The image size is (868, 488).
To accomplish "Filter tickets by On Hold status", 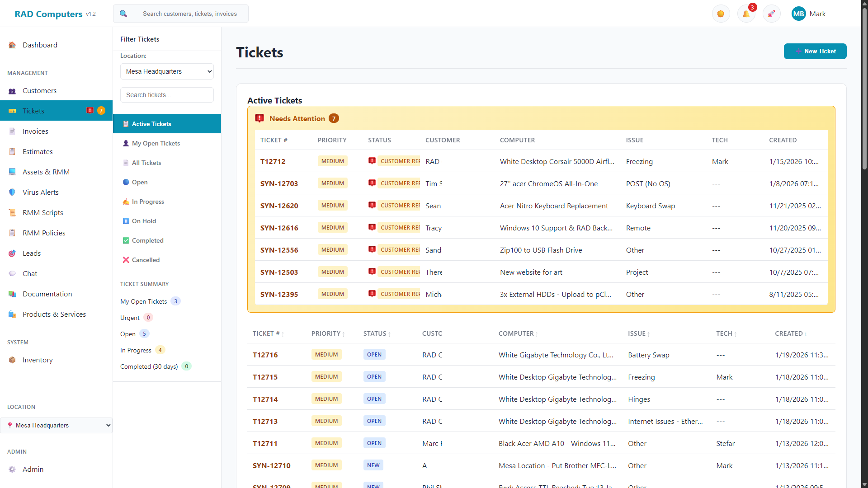I will point(143,221).
